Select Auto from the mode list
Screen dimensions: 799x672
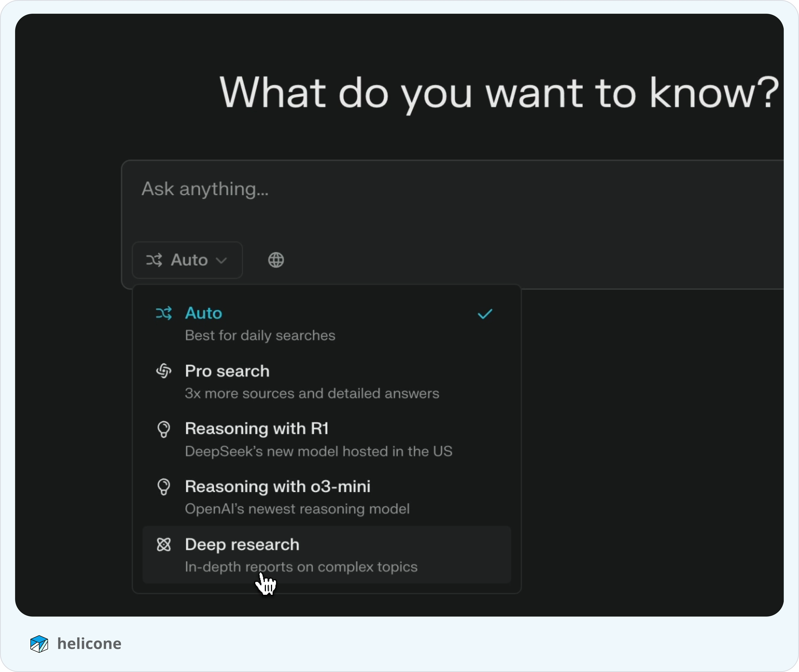[327, 324]
